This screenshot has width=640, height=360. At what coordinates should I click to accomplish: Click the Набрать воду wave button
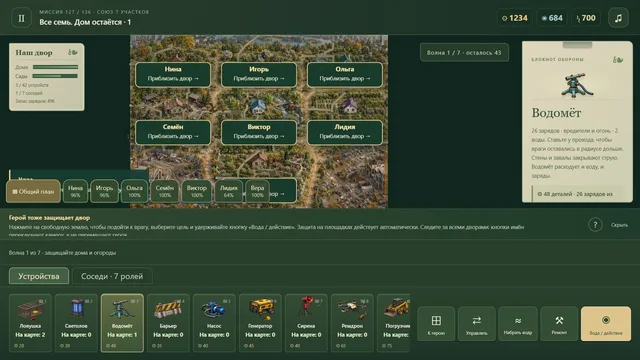point(518,324)
